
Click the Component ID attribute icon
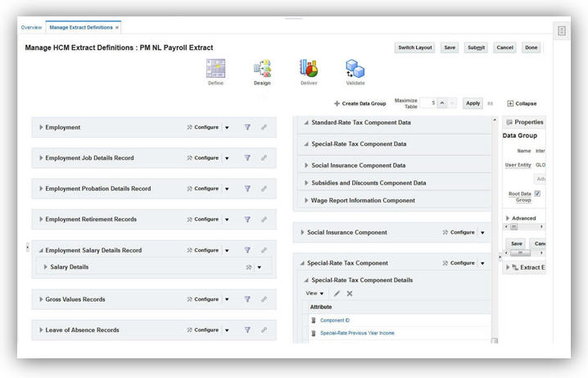[x=314, y=320]
